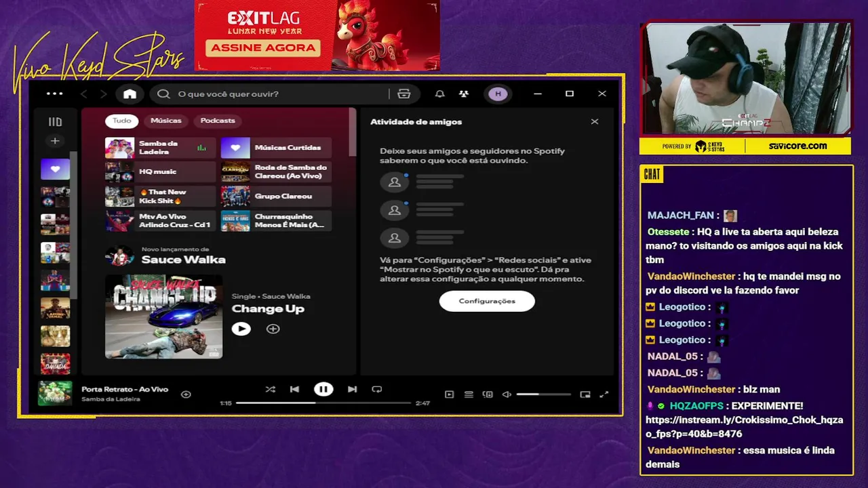Expand Your Library sidebar icon

(x=55, y=122)
